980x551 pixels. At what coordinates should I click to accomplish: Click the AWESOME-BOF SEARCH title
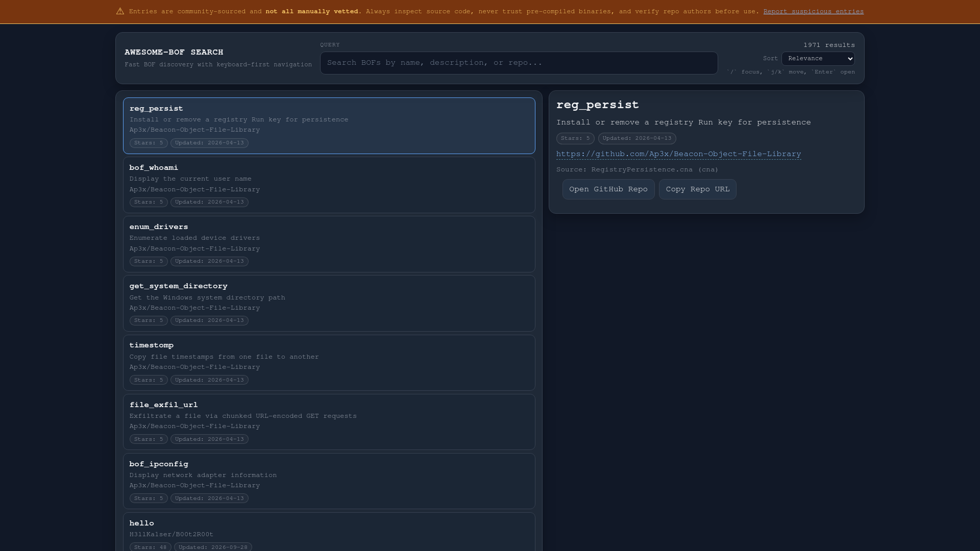point(174,52)
